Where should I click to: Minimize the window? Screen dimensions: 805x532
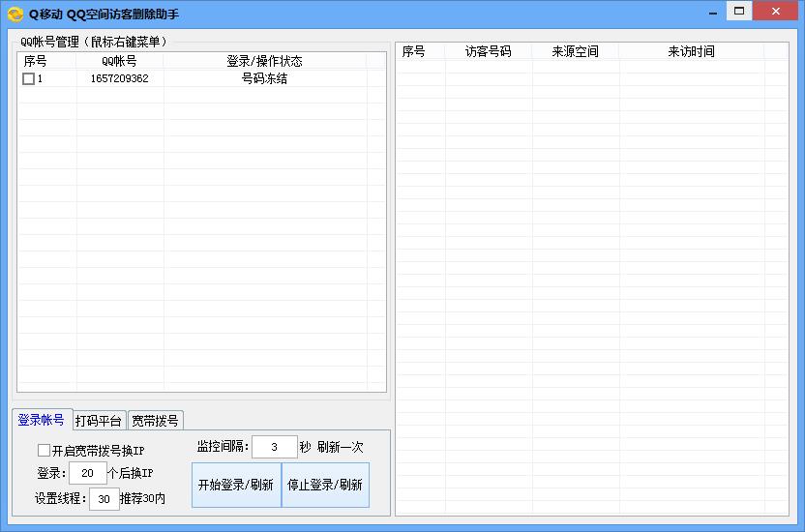click(x=712, y=13)
